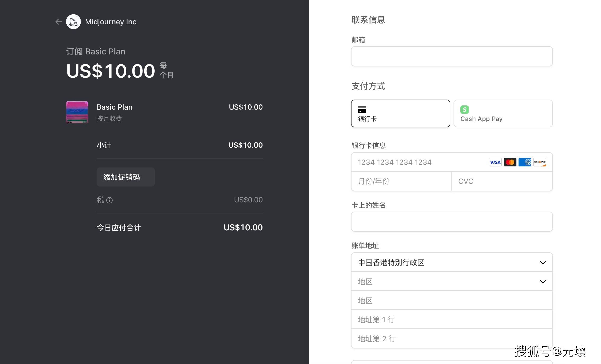Select the VISA card icon
601x364 pixels.
pyautogui.click(x=495, y=162)
